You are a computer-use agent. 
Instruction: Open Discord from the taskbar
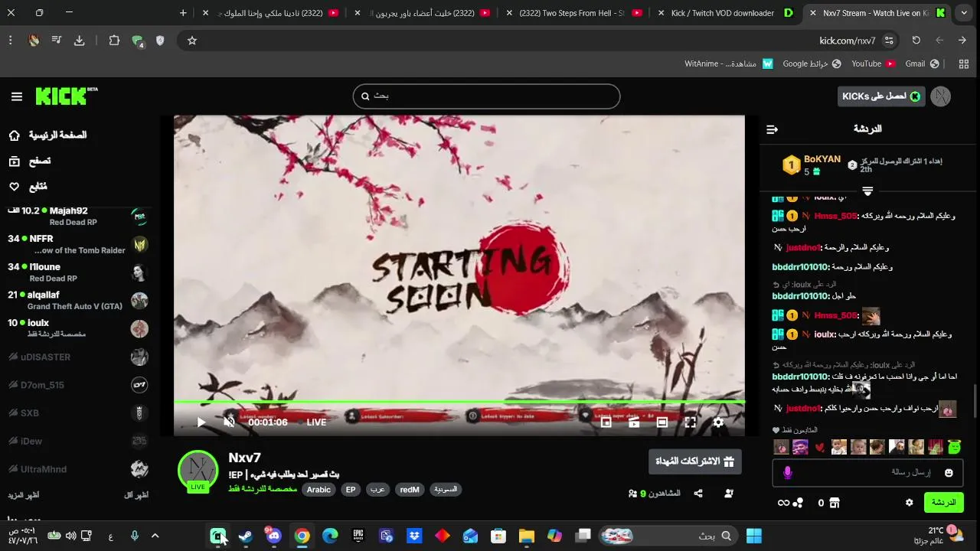[x=273, y=536]
